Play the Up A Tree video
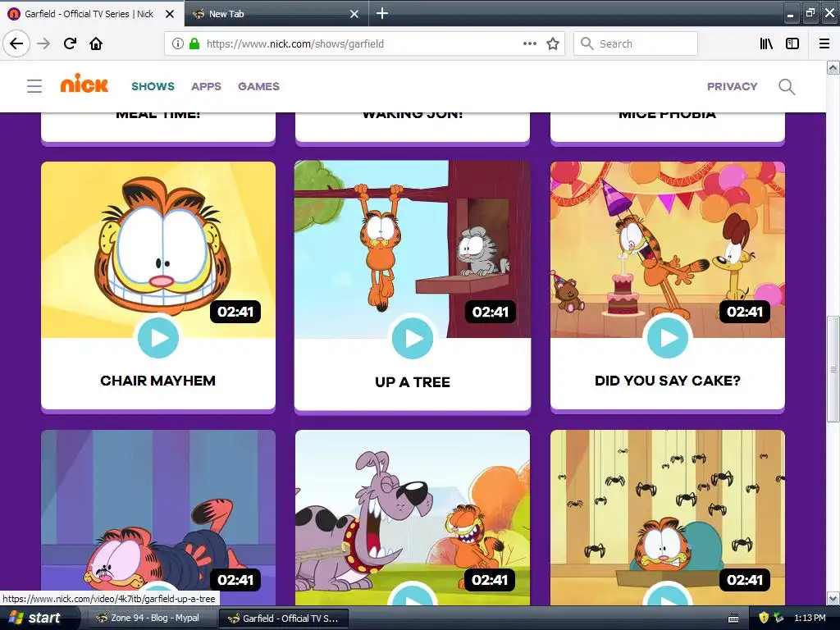The image size is (840, 630). 413,338
